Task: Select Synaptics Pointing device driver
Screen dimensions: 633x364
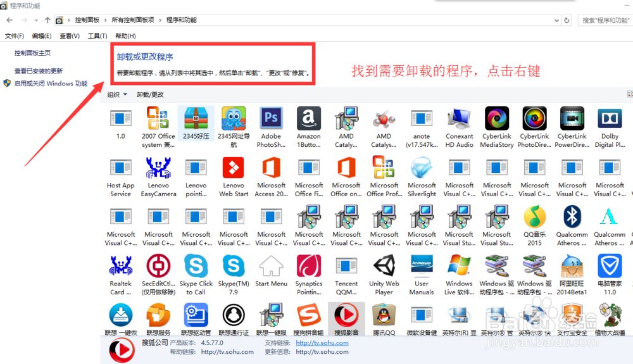Action: (308, 275)
